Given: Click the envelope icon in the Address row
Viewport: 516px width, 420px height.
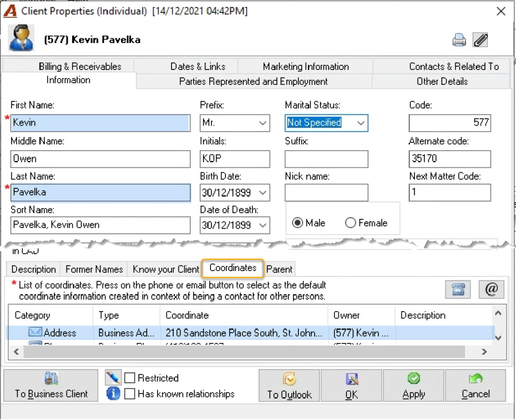Looking at the screenshot, I should pos(35,332).
